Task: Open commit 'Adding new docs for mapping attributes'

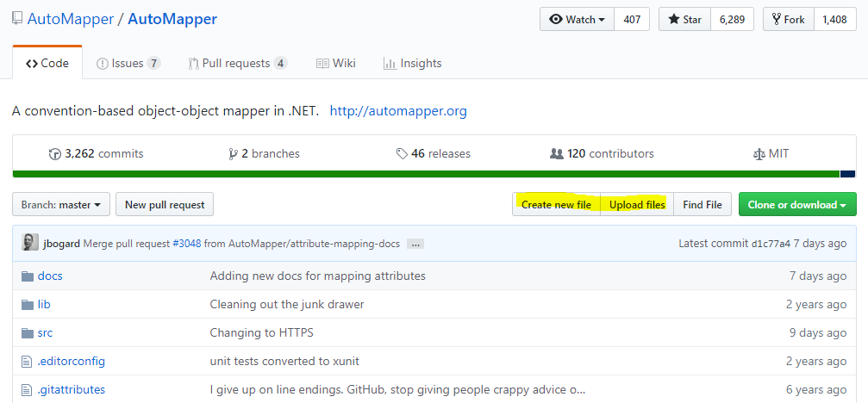Action: click(318, 276)
